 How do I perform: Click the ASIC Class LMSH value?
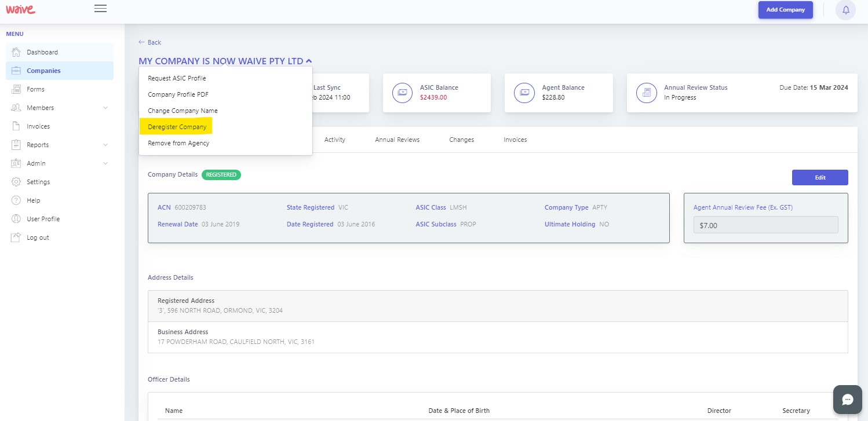click(x=458, y=207)
